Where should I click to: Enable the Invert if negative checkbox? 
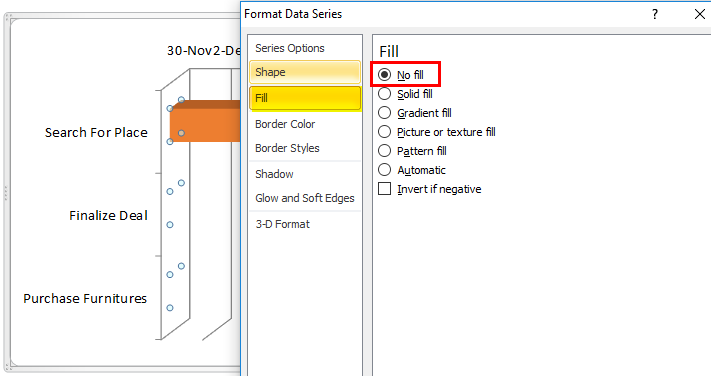click(385, 189)
